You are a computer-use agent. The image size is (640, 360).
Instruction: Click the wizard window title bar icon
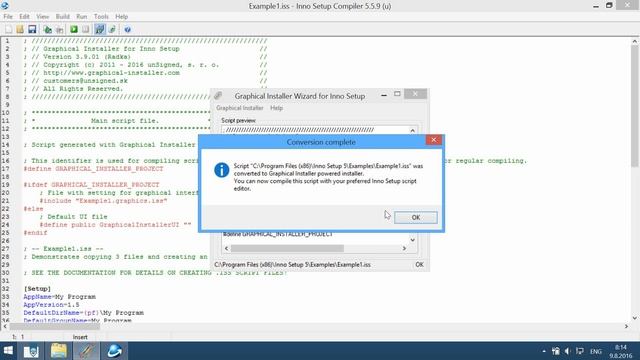tap(218, 96)
